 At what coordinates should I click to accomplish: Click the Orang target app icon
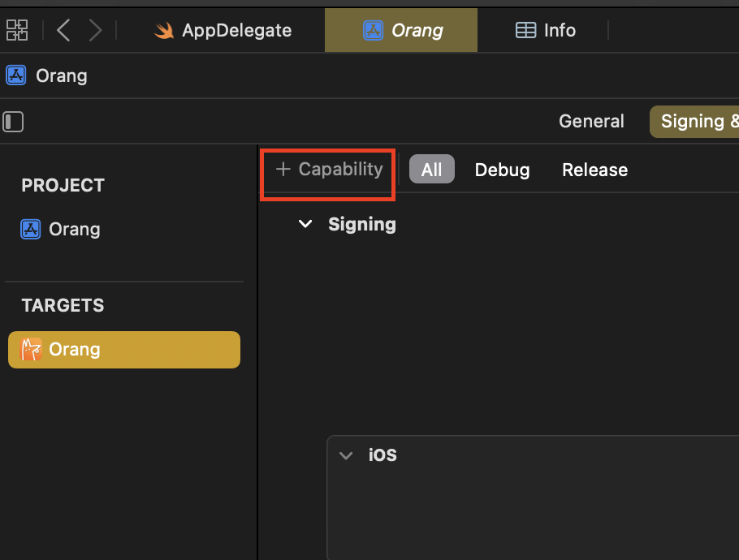(31, 350)
